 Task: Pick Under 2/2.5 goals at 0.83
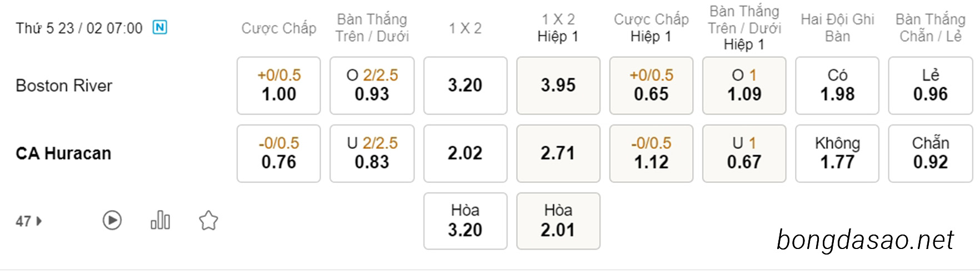point(372,153)
